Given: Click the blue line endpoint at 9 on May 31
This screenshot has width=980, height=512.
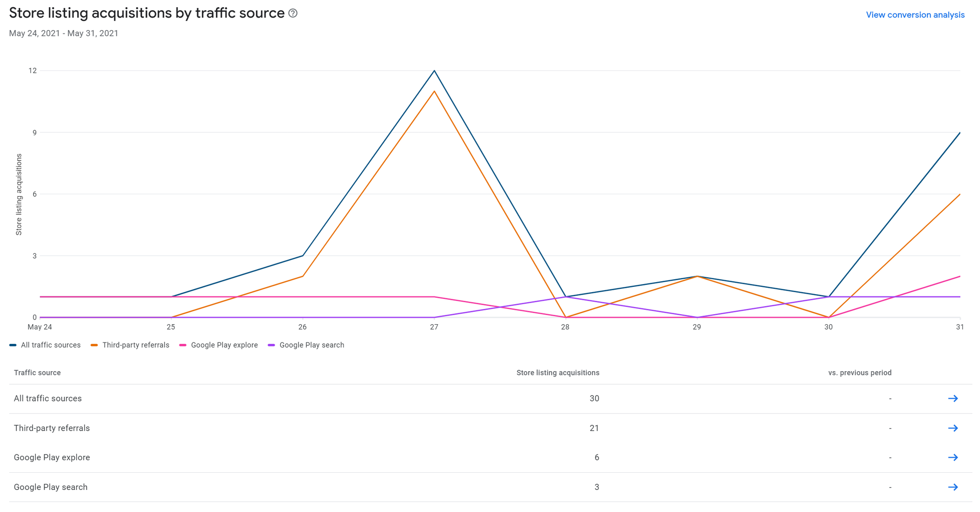Looking at the screenshot, I should 959,133.
